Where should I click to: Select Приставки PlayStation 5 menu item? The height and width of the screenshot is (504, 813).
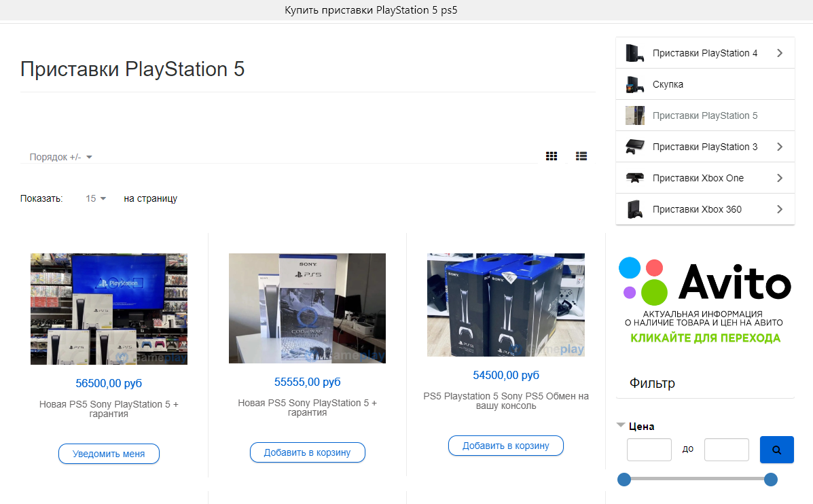coord(705,115)
